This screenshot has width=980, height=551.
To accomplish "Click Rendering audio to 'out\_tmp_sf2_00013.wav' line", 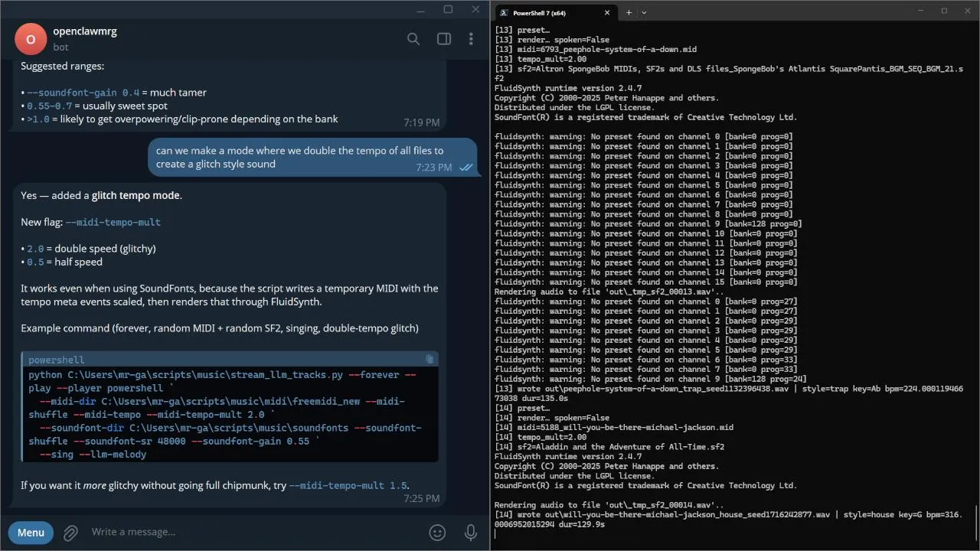I will click(x=609, y=292).
